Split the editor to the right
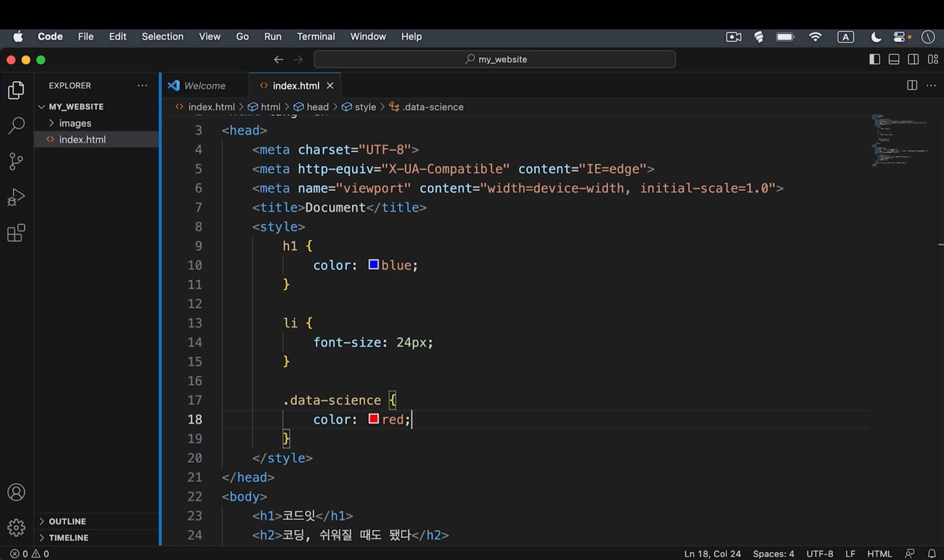944x560 pixels. (x=912, y=86)
